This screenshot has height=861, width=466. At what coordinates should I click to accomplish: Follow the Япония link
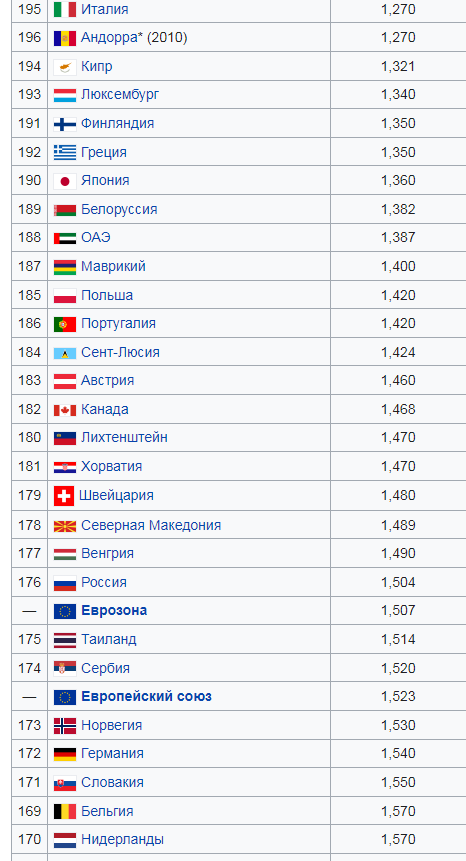tap(105, 181)
